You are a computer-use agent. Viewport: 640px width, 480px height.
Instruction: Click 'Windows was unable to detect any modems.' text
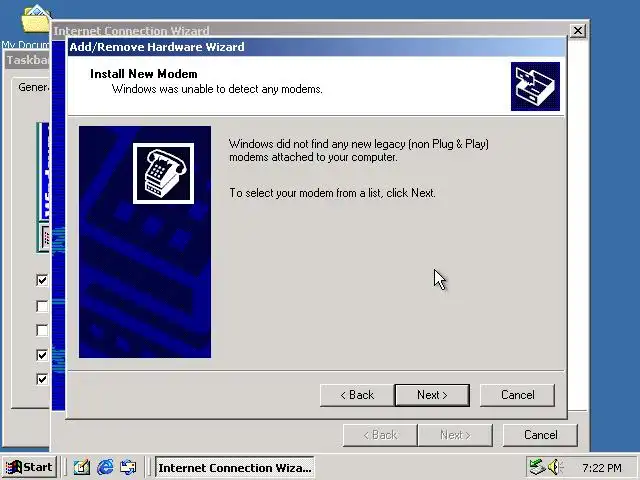(x=217, y=89)
